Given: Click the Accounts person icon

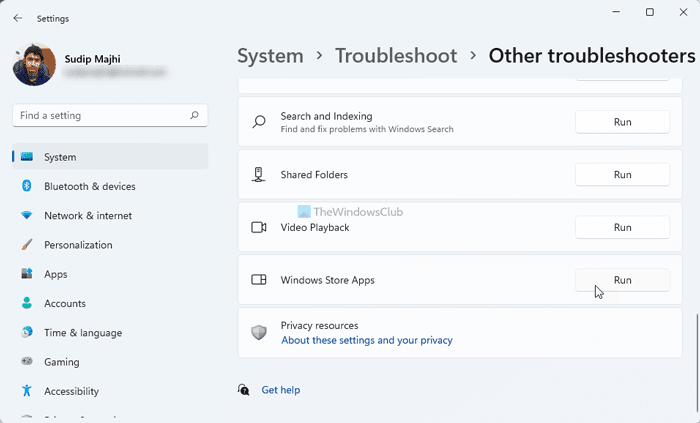Looking at the screenshot, I should tap(27, 303).
